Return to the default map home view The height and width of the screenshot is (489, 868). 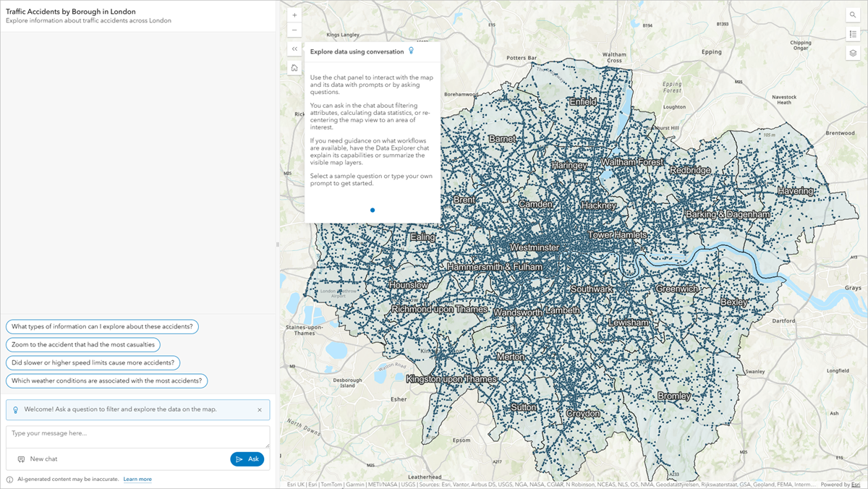coord(294,68)
